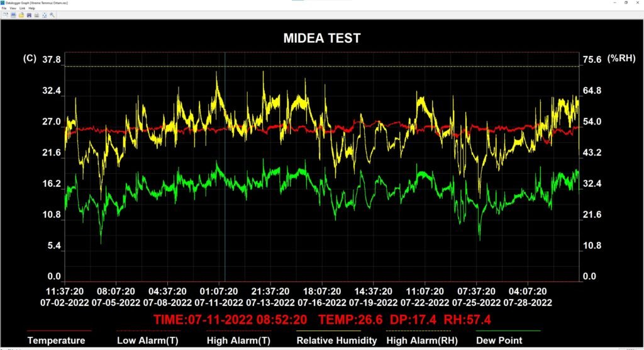Toggle the Temperature legend label
The height and width of the screenshot is (350, 644).
click(x=56, y=341)
